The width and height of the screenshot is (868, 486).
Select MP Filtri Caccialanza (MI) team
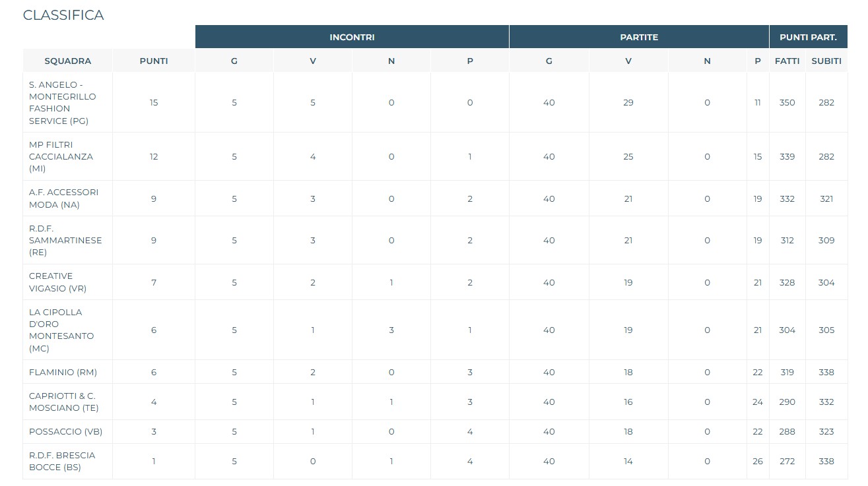point(61,156)
